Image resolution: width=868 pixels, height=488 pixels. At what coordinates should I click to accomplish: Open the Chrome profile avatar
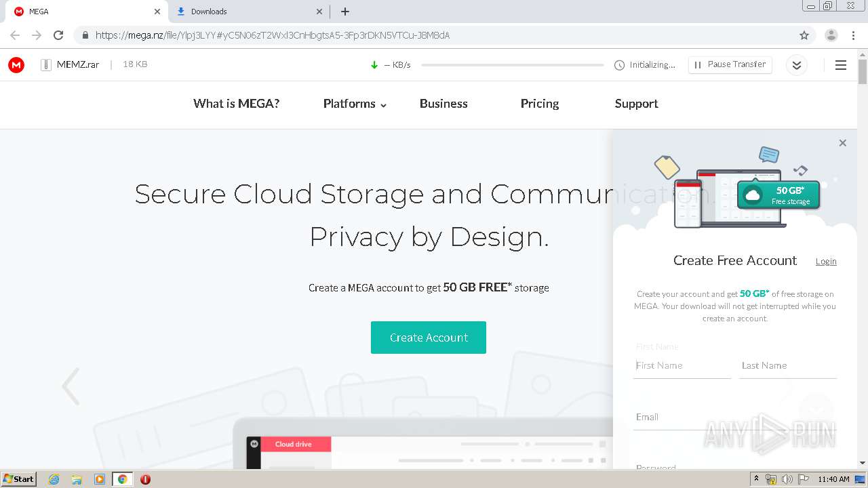831,35
